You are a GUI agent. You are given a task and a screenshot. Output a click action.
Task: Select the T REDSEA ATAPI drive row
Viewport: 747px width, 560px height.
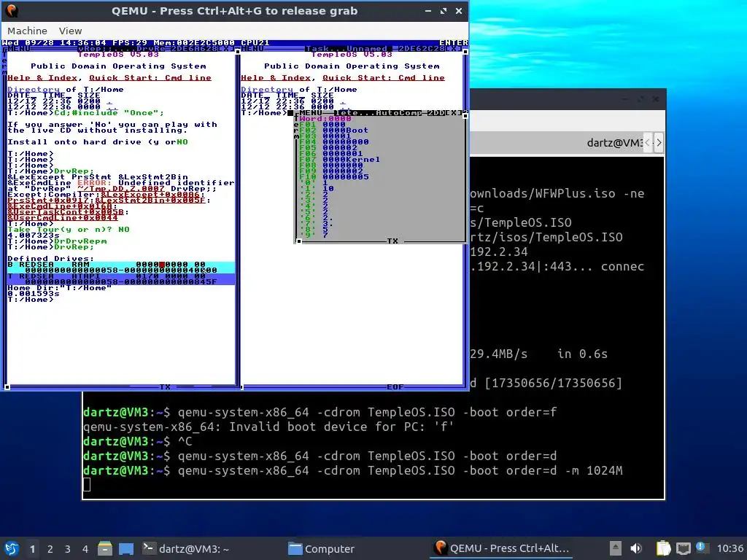[121, 279]
